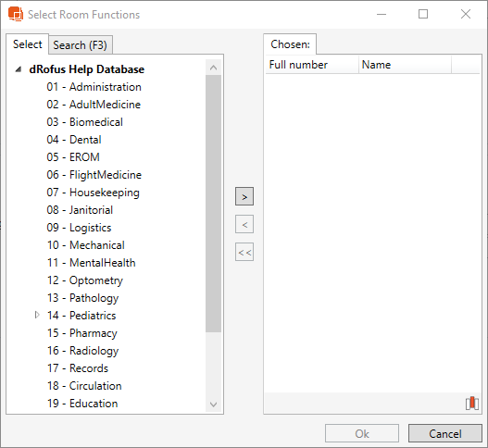Collapse the dRofus Help Database root node
Viewport: 488px width, 448px height.
coord(19,69)
